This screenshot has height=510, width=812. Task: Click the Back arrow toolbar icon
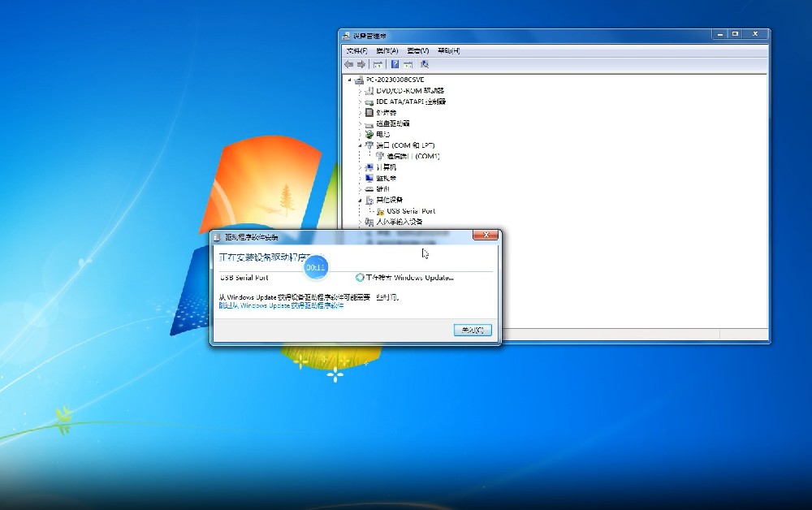click(x=348, y=64)
